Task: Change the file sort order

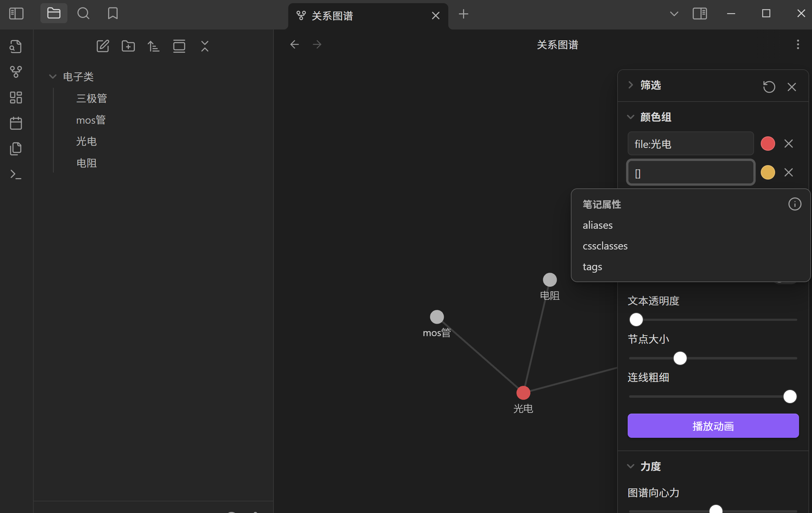Action: (x=153, y=46)
